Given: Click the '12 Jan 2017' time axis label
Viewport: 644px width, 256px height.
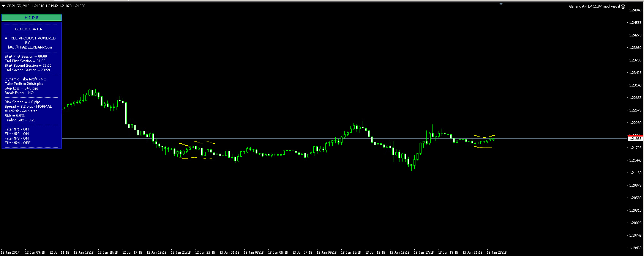Looking at the screenshot, I should (x=10, y=253).
